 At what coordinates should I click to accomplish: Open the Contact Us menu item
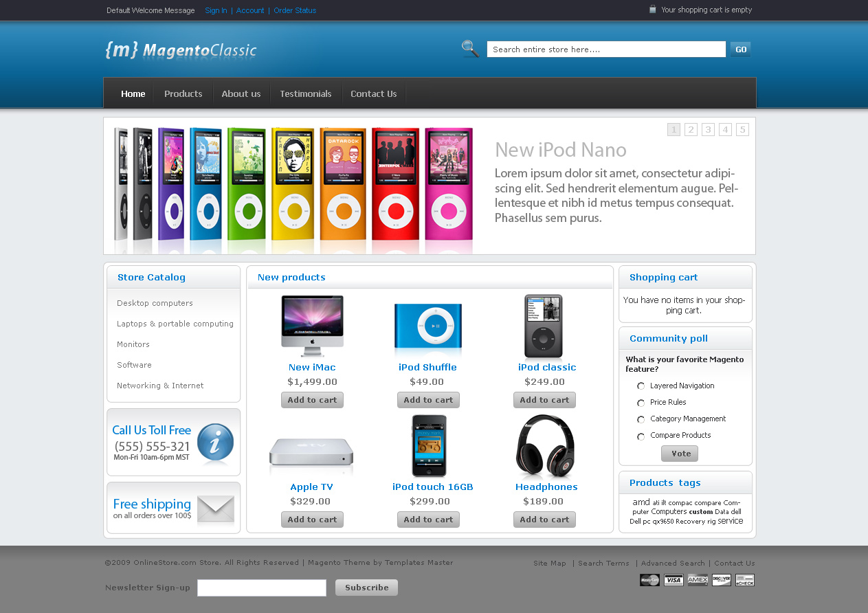pos(374,93)
